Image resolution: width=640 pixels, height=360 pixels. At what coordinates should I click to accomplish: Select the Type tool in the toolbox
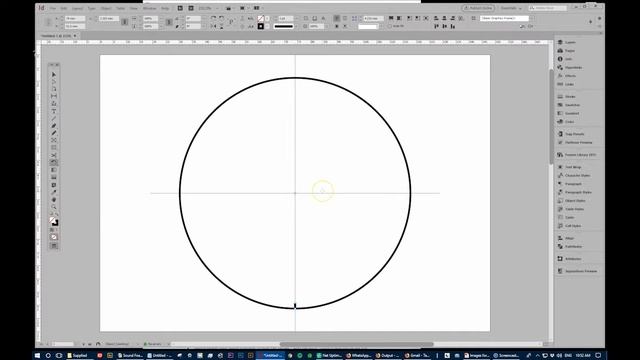53,111
